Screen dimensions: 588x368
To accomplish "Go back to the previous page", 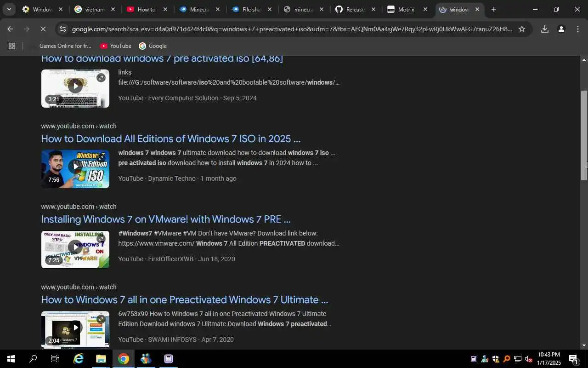I will click(x=10, y=29).
